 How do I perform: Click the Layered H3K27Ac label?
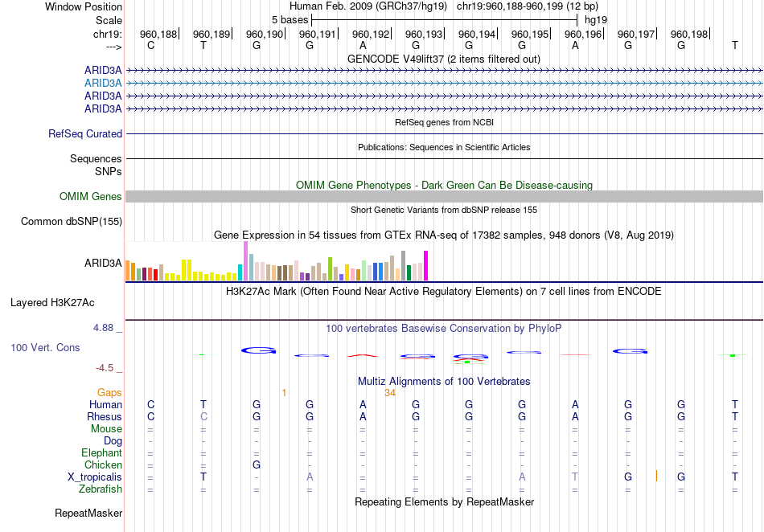(52, 303)
